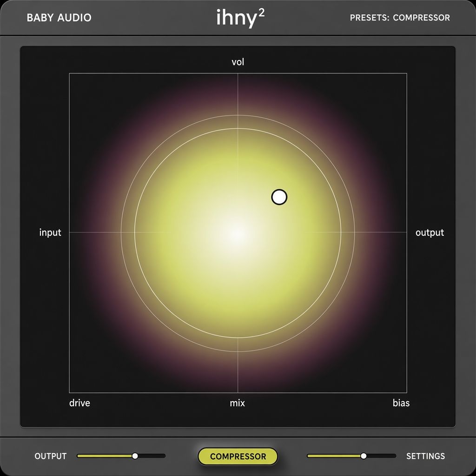Image resolution: width=476 pixels, height=476 pixels.
Task: Open the SETTINGS panel
Action: tap(425, 456)
